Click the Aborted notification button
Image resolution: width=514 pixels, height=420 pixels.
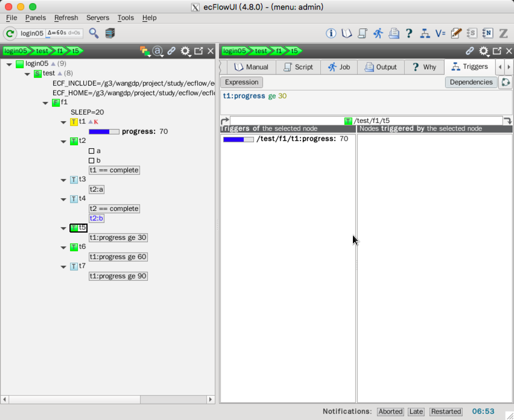pos(390,412)
